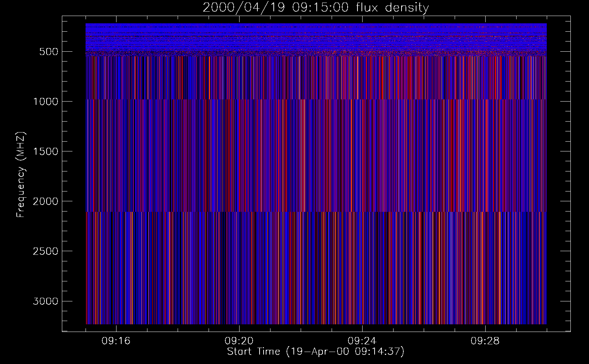Select the 500 frequency tick label
589x364 pixels.
(x=49, y=52)
